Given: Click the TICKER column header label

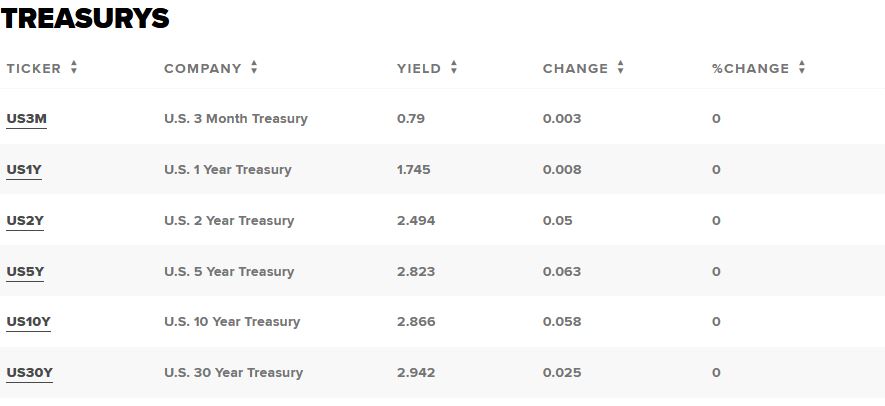Looking at the screenshot, I should [34, 69].
